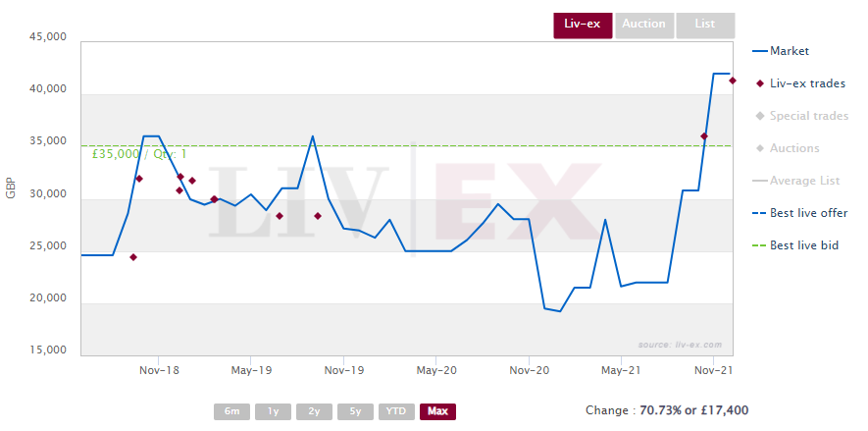Image resolution: width=868 pixels, height=431 pixels.
Task: Switch to the Liv-ex tab
Action: (x=583, y=25)
